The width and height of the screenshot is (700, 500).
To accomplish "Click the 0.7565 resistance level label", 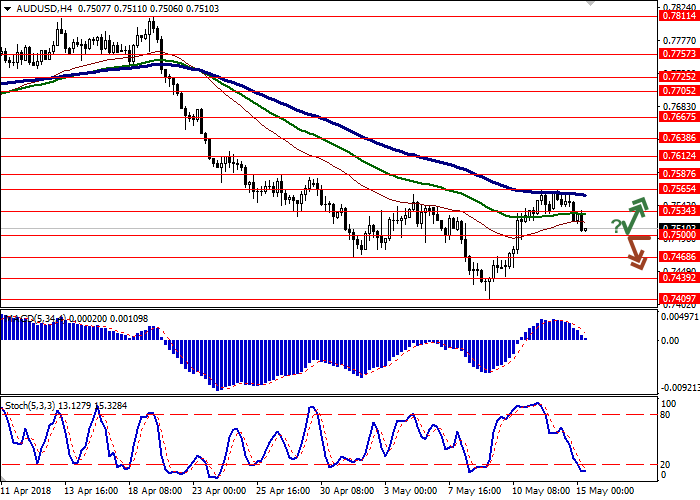I will pos(676,188).
